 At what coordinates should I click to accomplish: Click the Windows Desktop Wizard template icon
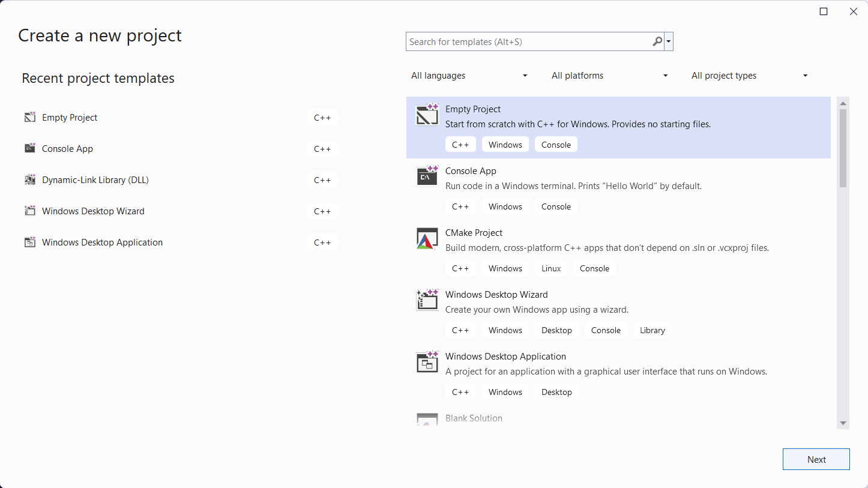point(427,300)
